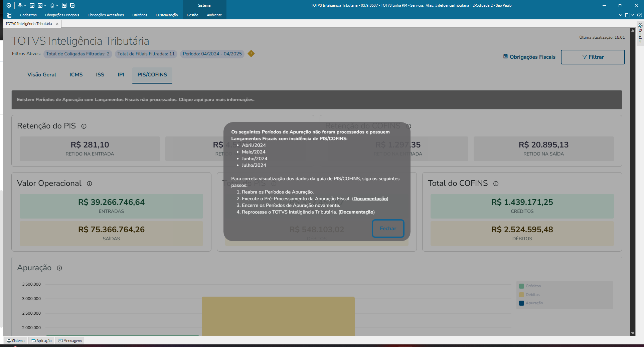Click the tan Débitos bar in the chart
Viewport: 644px width, 347px height.
[x=278, y=316]
